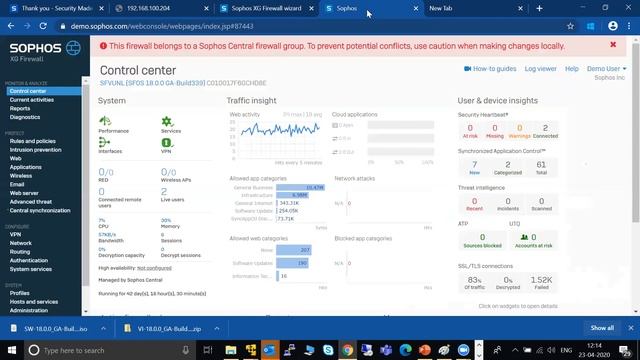The width and height of the screenshot is (640, 360).
Task: Click the Help link
Action: 571,69
